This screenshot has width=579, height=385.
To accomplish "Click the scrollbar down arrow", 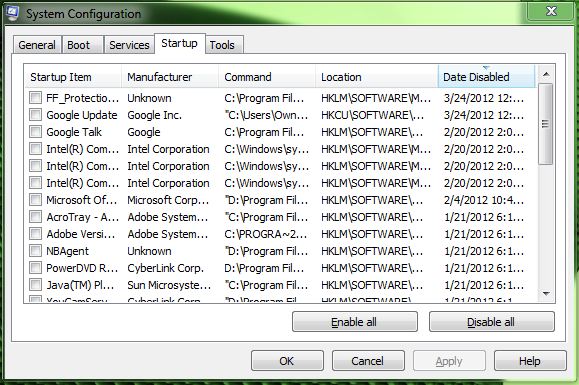I will [x=546, y=294].
